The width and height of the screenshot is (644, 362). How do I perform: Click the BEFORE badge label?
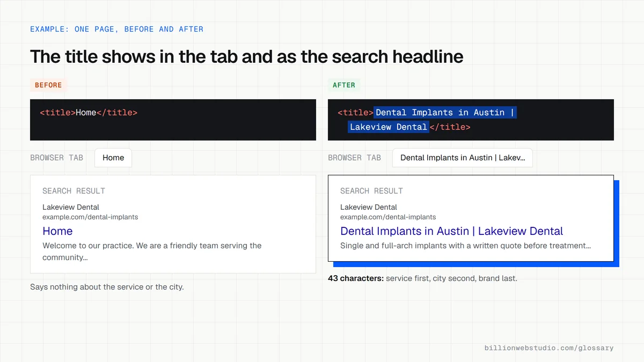click(x=48, y=85)
